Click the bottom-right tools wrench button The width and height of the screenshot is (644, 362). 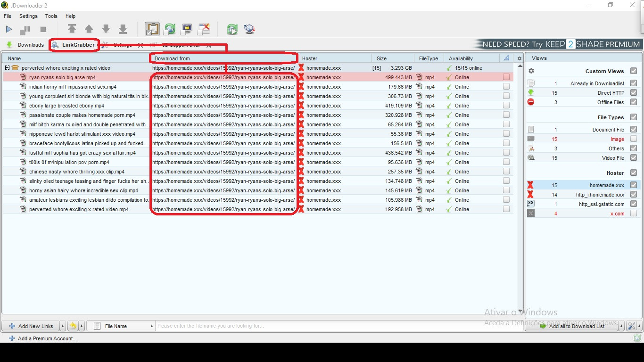pos(632,326)
